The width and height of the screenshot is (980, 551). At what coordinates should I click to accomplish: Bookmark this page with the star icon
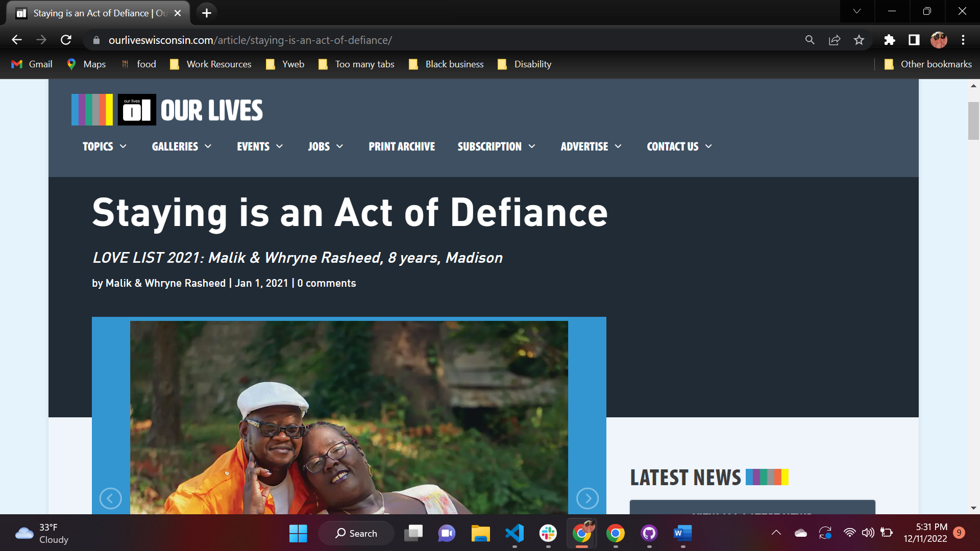click(859, 40)
